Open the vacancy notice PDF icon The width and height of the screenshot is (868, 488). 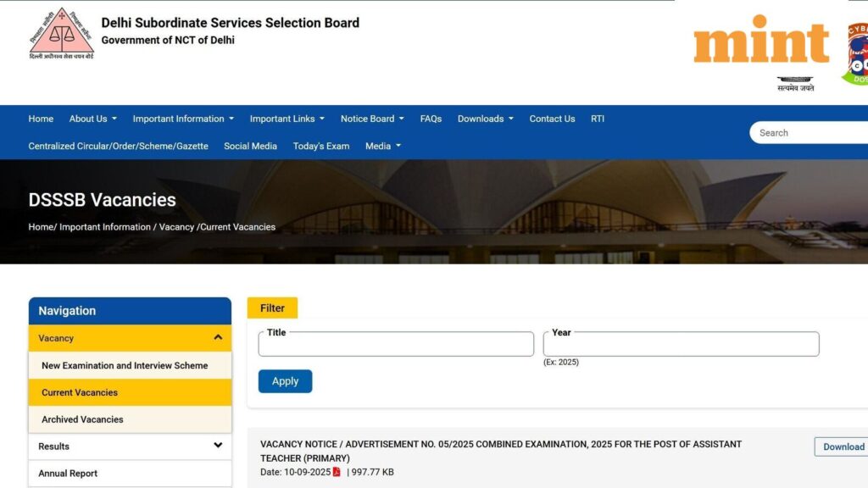point(336,472)
